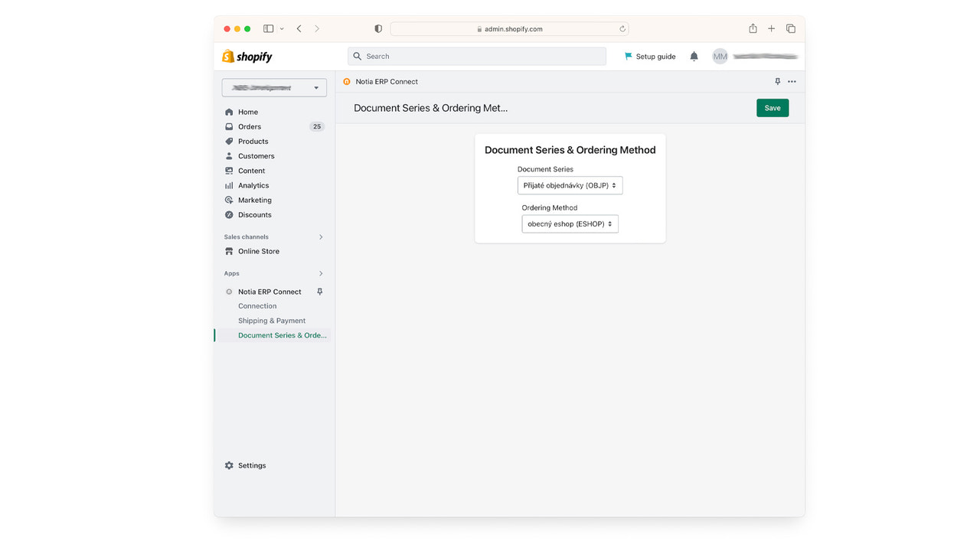Select the Customers icon
Image resolution: width=980 pixels, height=551 pixels.
point(229,155)
